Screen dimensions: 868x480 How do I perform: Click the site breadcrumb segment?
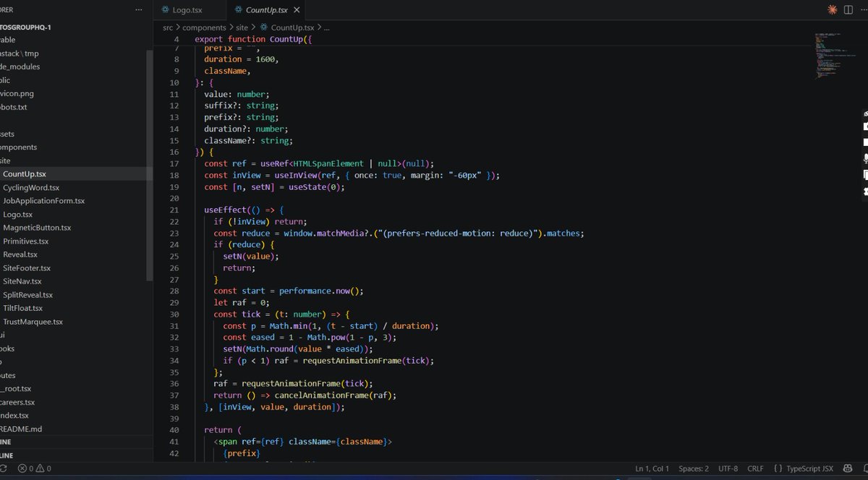coord(242,27)
